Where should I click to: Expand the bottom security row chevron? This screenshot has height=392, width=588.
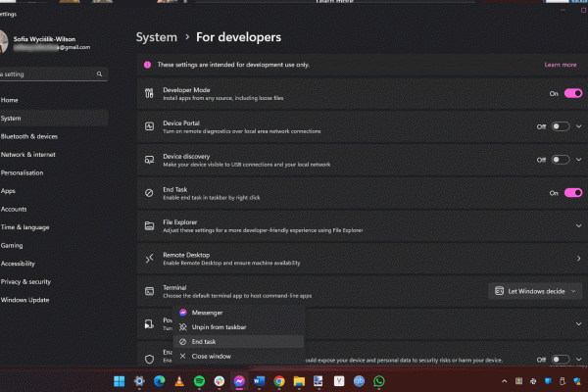coord(578,360)
